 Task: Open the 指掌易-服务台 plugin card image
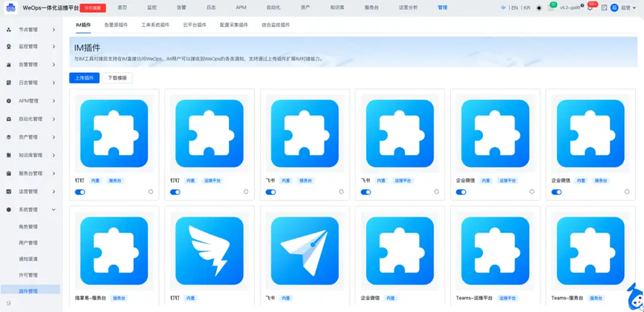pos(114,251)
